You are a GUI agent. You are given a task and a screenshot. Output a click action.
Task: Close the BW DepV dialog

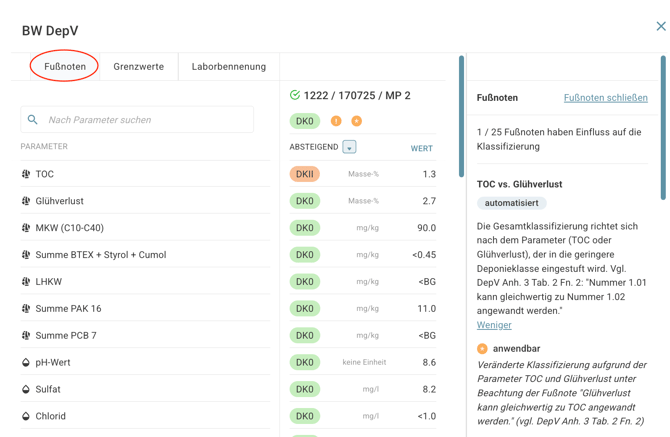(x=660, y=27)
